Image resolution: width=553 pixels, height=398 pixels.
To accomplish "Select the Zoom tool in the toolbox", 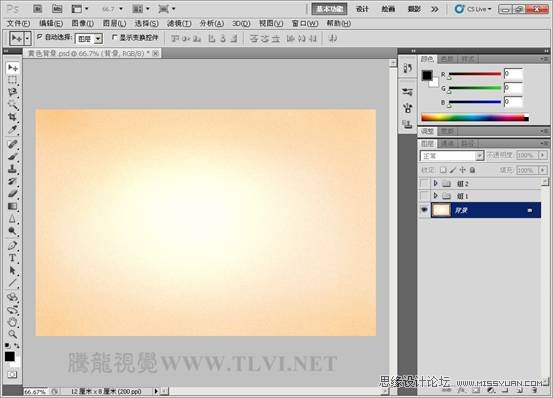I will tap(13, 334).
